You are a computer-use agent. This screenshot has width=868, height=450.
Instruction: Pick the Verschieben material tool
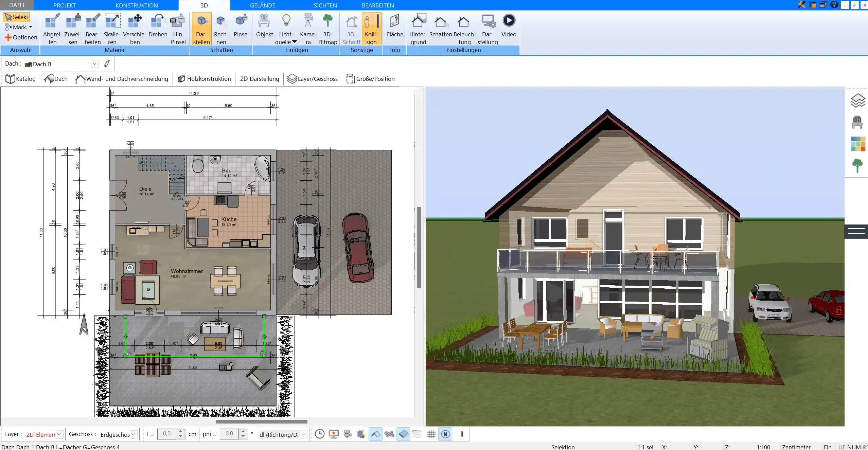[135, 29]
